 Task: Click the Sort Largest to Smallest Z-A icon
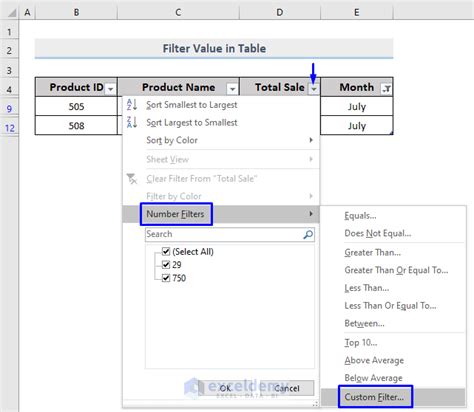pyautogui.click(x=132, y=122)
